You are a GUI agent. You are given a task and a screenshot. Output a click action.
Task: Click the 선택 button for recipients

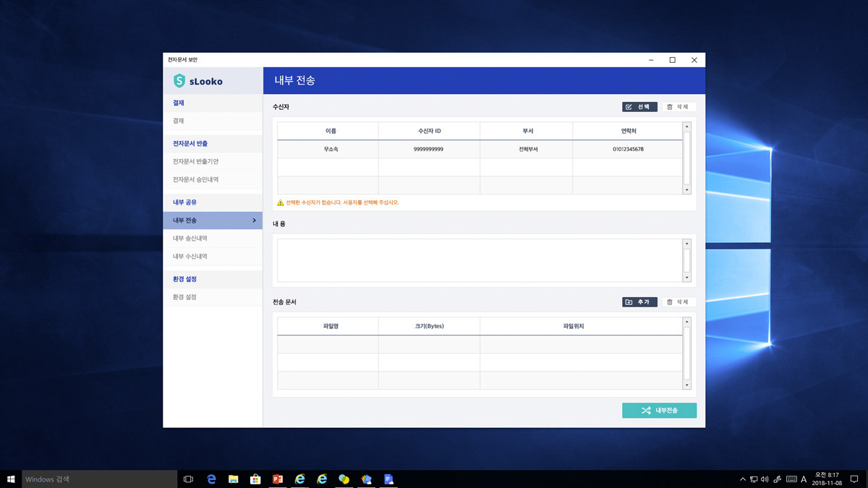click(x=639, y=107)
